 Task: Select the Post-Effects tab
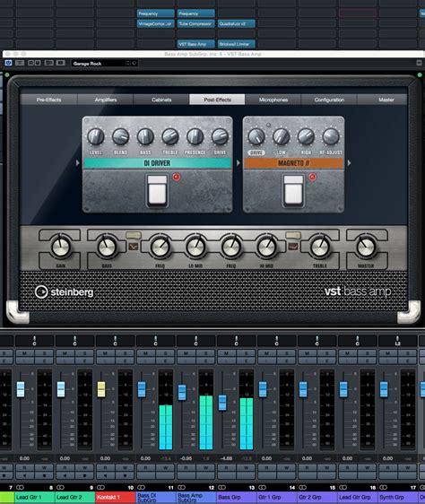click(x=217, y=100)
